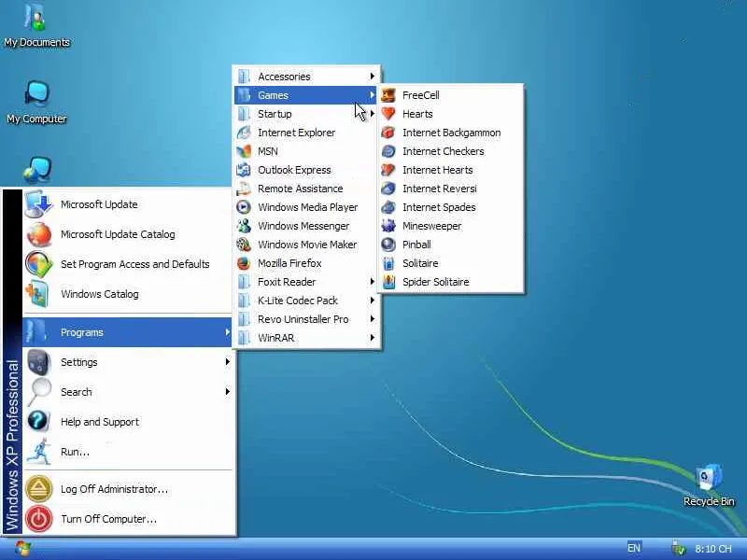This screenshot has width=747, height=560.
Task: Select the Search menu label
Action: (x=77, y=392)
